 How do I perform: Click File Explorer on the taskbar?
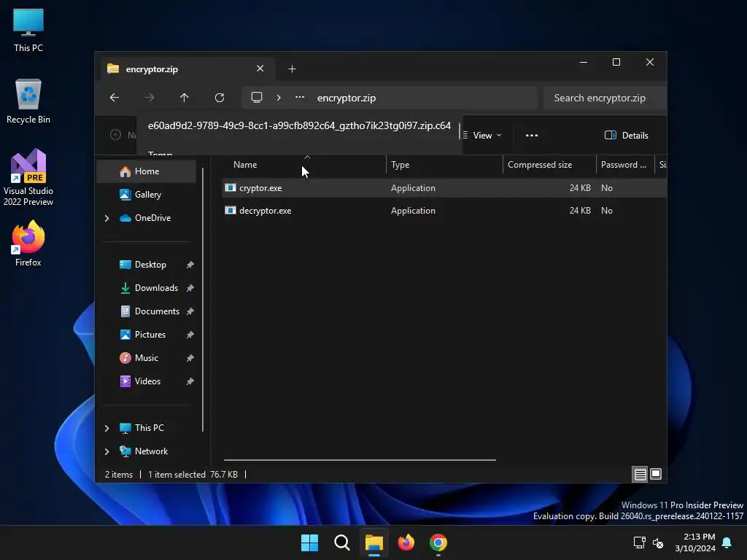[x=374, y=542]
